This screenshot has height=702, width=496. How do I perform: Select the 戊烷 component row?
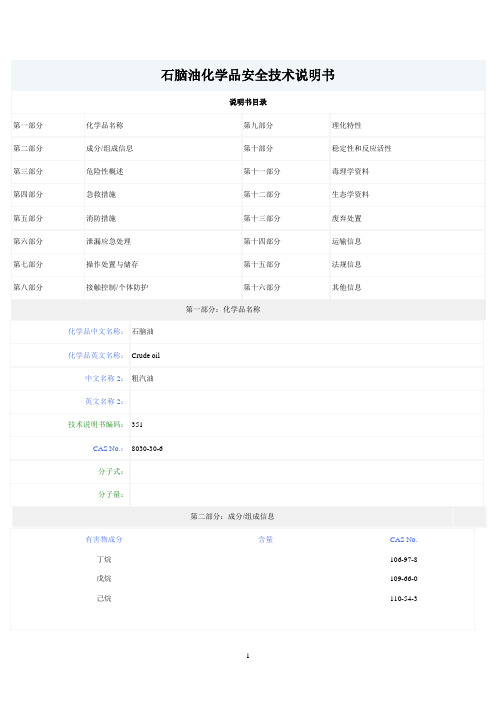[104, 578]
